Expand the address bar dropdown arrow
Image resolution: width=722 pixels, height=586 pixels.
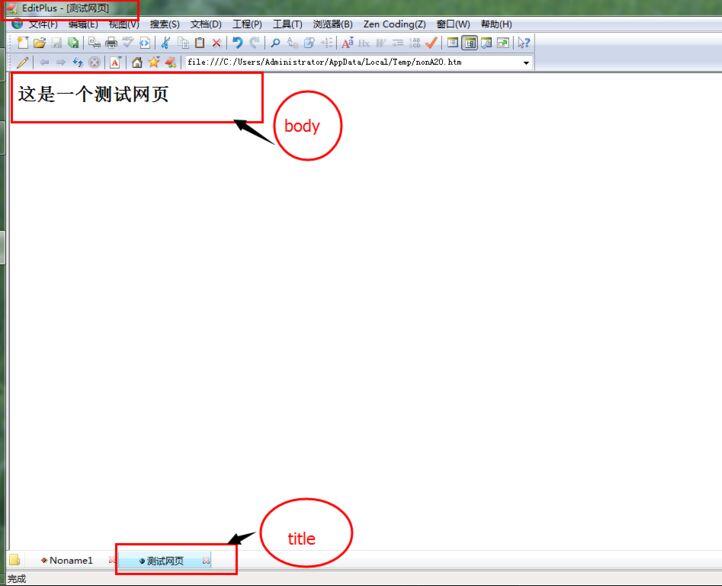(x=526, y=63)
